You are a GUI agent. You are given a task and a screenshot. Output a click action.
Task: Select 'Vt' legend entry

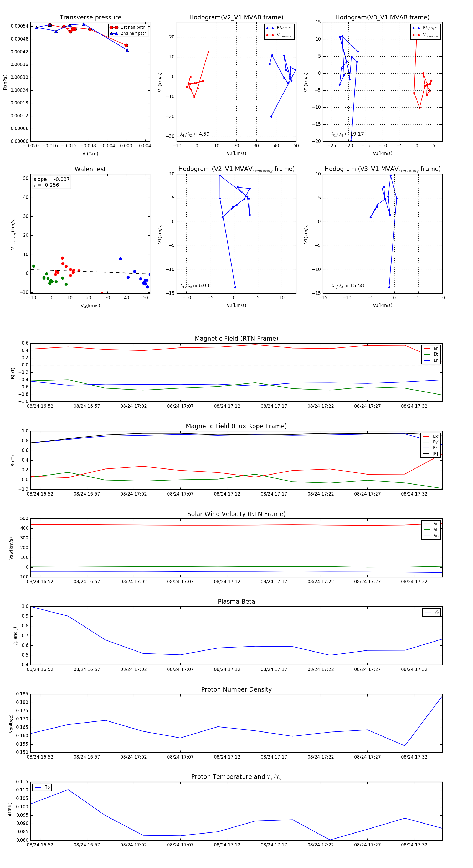tap(431, 530)
